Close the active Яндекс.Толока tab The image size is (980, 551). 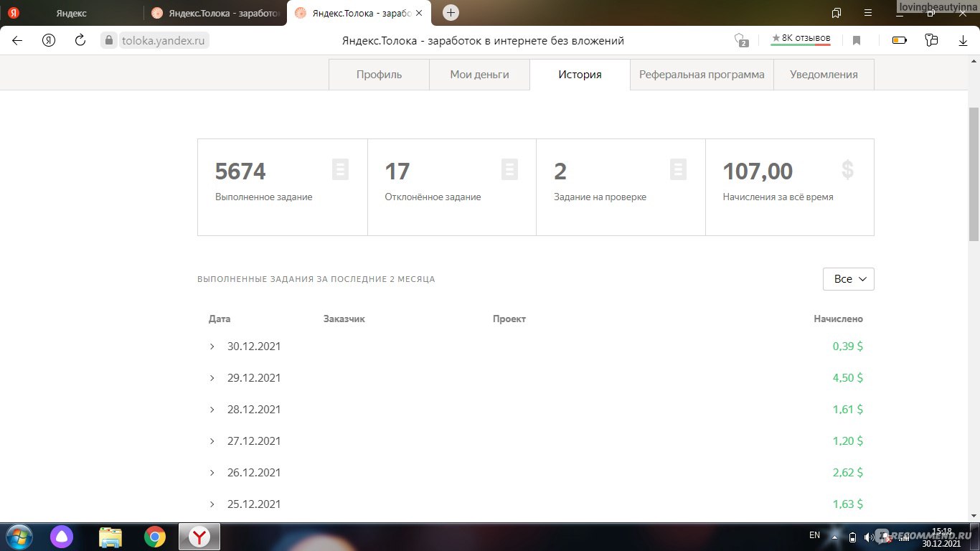pyautogui.click(x=419, y=13)
